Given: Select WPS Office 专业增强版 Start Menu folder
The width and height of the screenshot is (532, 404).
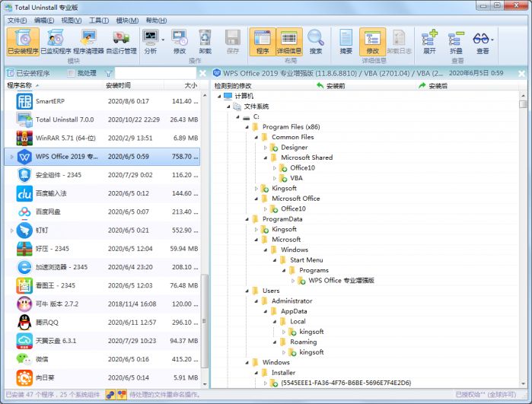Looking at the screenshot, I should coord(341,281).
